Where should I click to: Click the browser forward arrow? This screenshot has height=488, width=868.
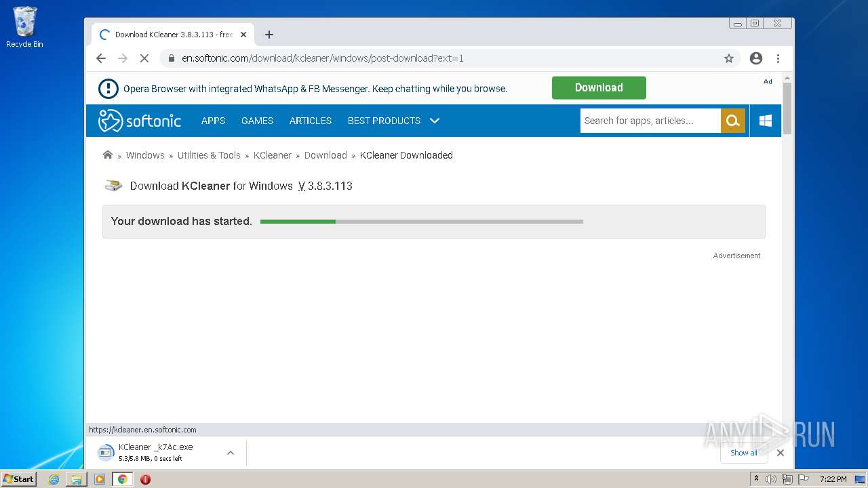[123, 58]
